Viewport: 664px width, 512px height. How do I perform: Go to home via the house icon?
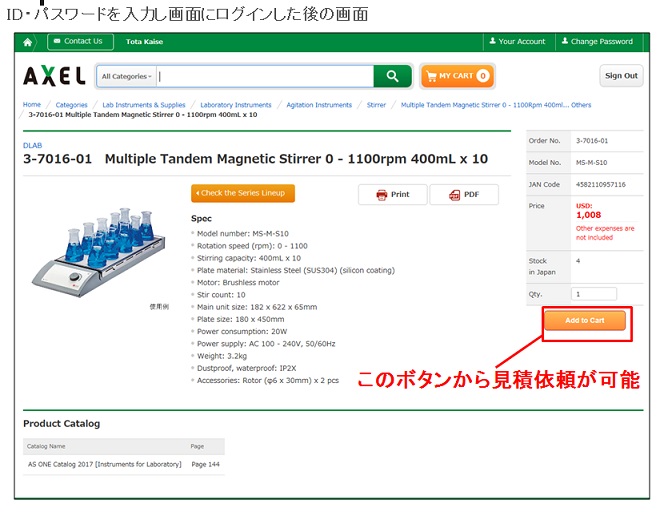28,42
